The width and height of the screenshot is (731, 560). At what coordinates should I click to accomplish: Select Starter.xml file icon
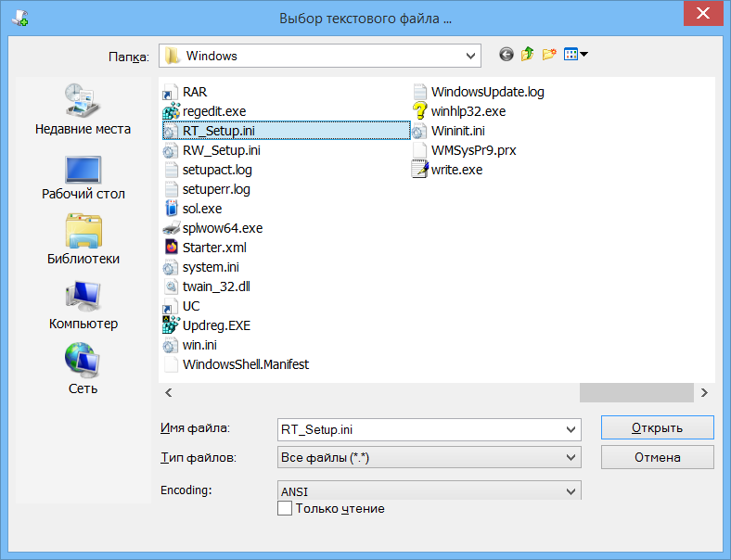(171, 248)
